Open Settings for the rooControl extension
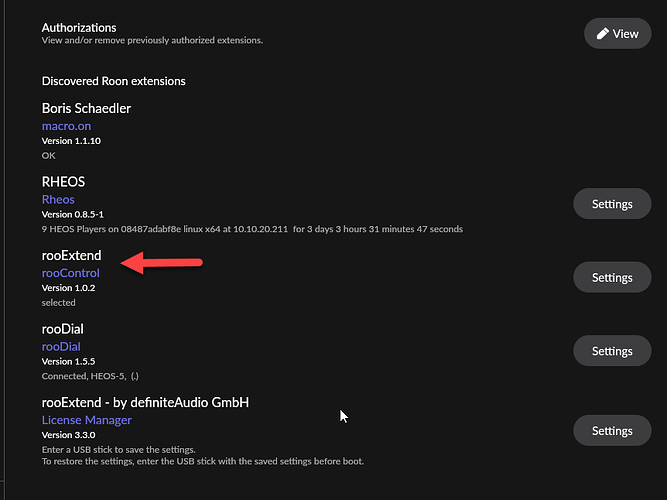This screenshot has height=500, width=667. tap(612, 277)
